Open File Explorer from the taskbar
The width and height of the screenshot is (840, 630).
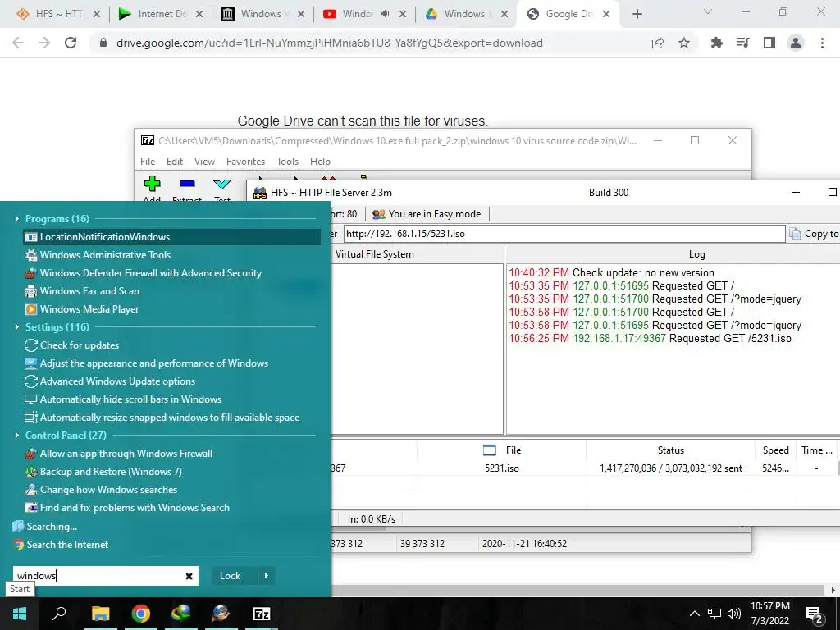(x=100, y=614)
